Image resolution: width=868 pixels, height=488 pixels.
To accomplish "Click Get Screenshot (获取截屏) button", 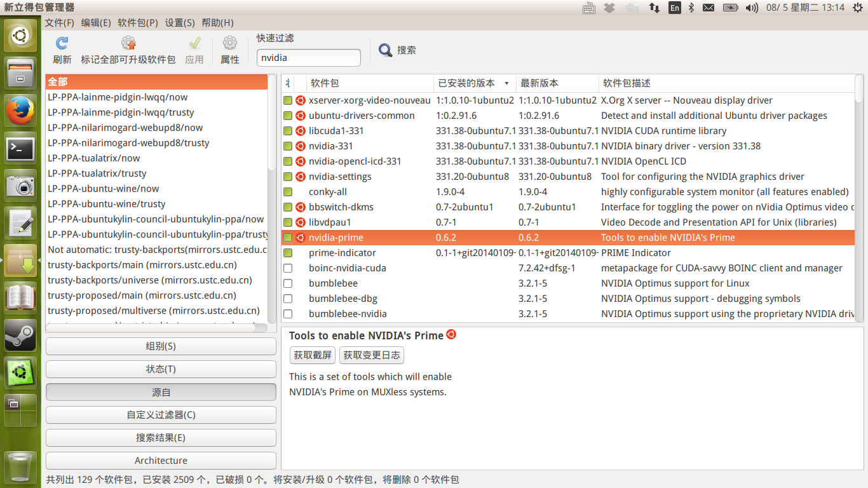I will pos(313,355).
